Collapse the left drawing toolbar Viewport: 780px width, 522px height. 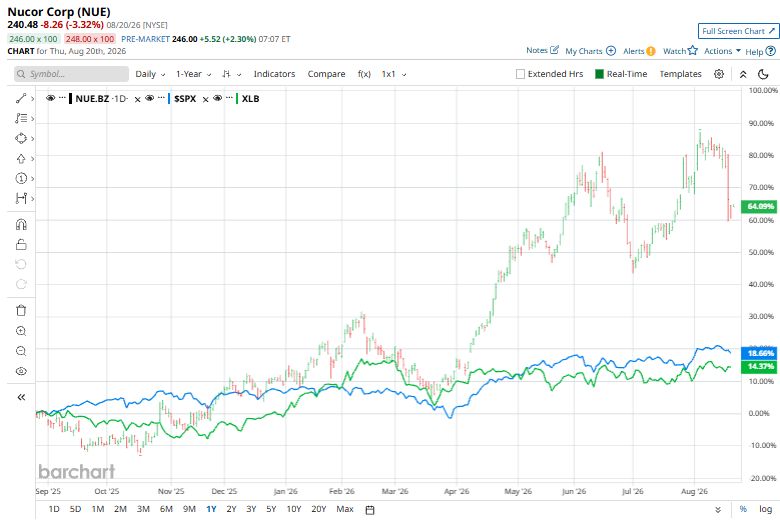tap(21, 397)
